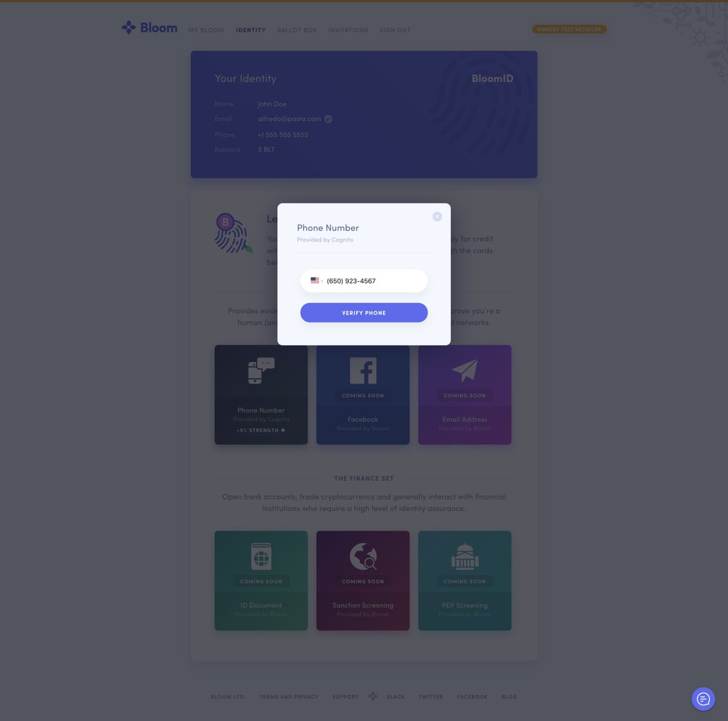
Task: Click the Facebook logo icon
Action: (x=363, y=370)
